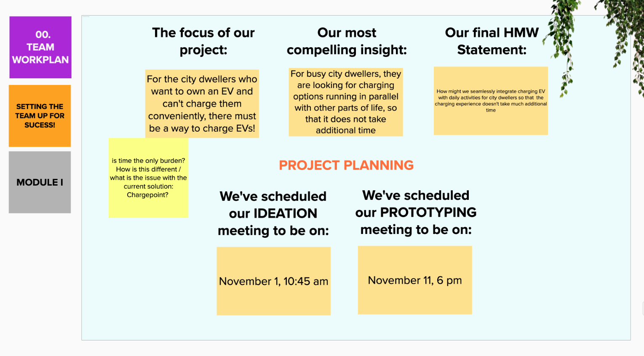The height and width of the screenshot is (356, 644).
Task: Select the sticky note about city dwellers owning an EV
Action: [202, 104]
